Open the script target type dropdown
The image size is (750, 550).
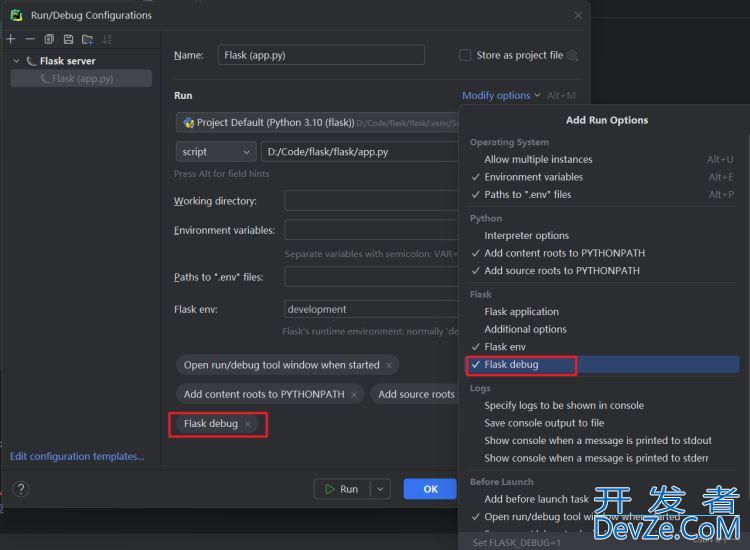[216, 152]
